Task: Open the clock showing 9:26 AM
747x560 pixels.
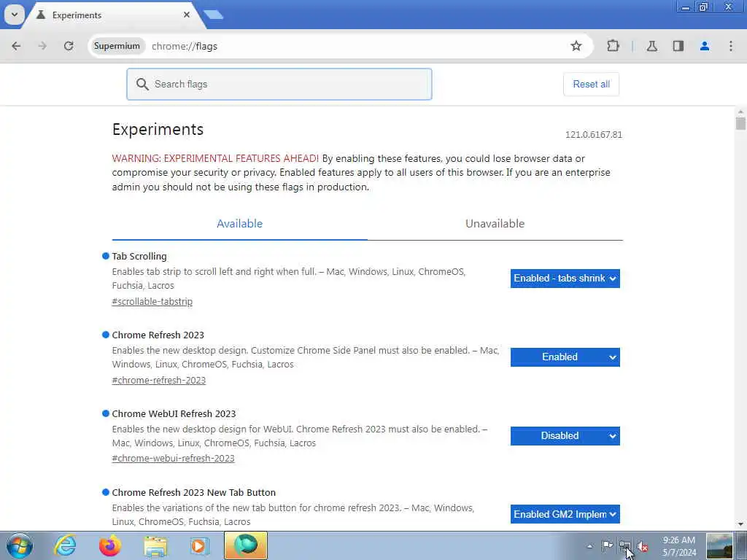Action: click(679, 546)
